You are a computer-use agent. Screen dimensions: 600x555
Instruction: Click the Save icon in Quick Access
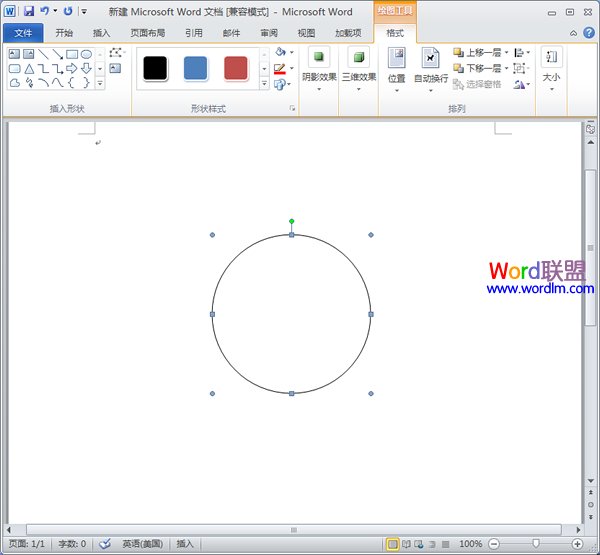click(29, 11)
